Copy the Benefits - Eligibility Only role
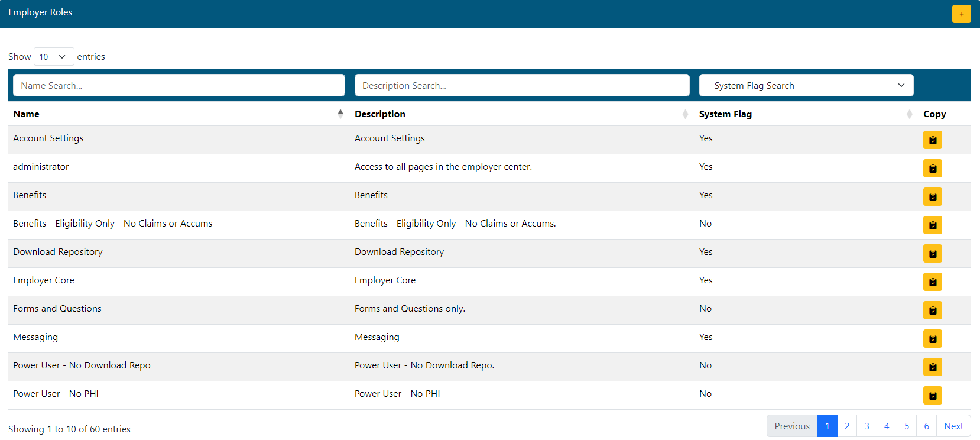Screen dimensions: 980x440 [932, 225]
